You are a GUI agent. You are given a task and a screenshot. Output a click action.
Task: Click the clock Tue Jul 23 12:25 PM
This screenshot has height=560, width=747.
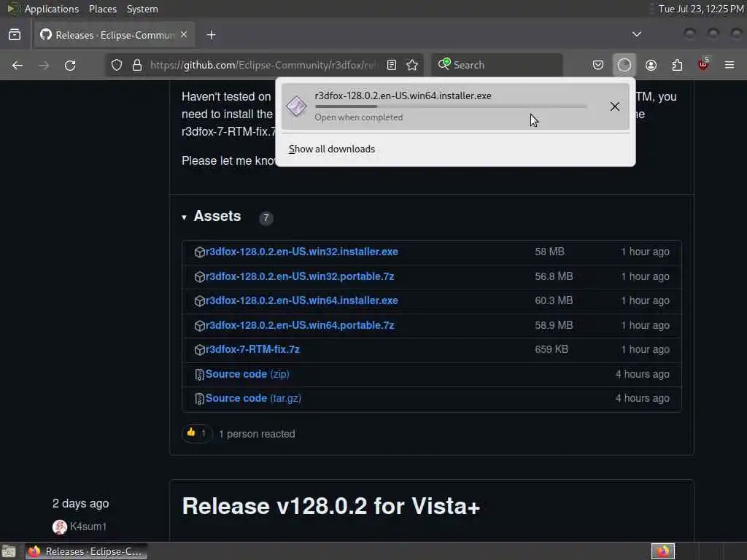coord(701,9)
